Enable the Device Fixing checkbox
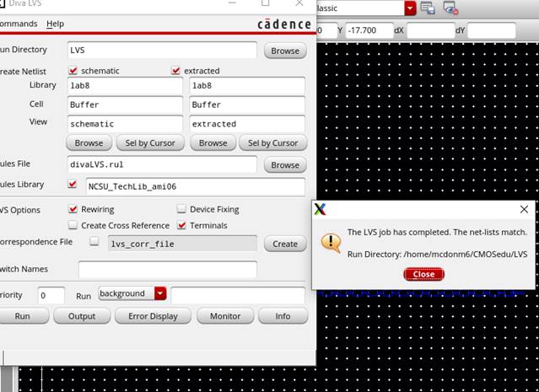Viewport: 539px width, 392px height. tap(181, 209)
